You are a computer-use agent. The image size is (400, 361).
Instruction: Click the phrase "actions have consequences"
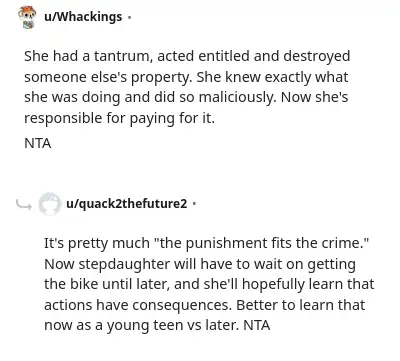[x=138, y=305]
